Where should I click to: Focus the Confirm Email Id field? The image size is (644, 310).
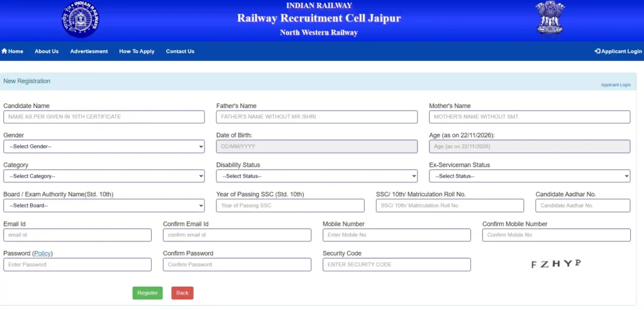tap(237, 235)
